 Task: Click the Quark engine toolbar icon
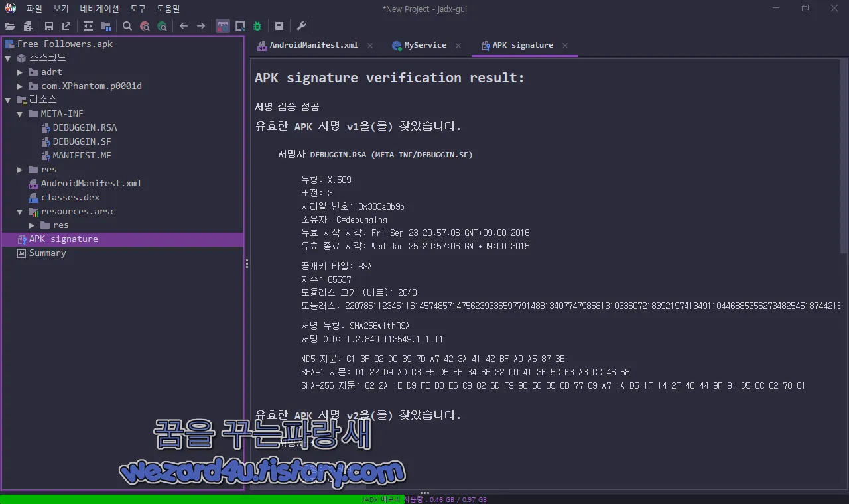tap(240, 26)
